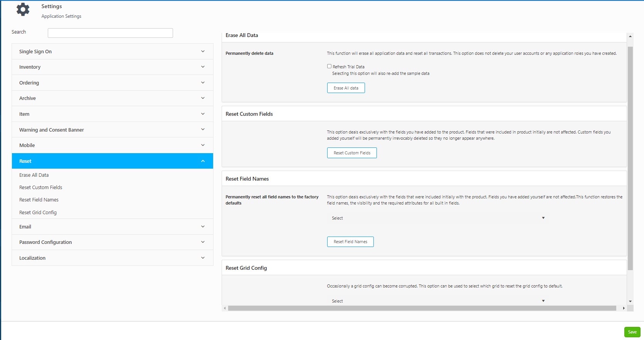
Task: Open the Reset Grid Config select dropdown
Action: (x=438, y=301)
